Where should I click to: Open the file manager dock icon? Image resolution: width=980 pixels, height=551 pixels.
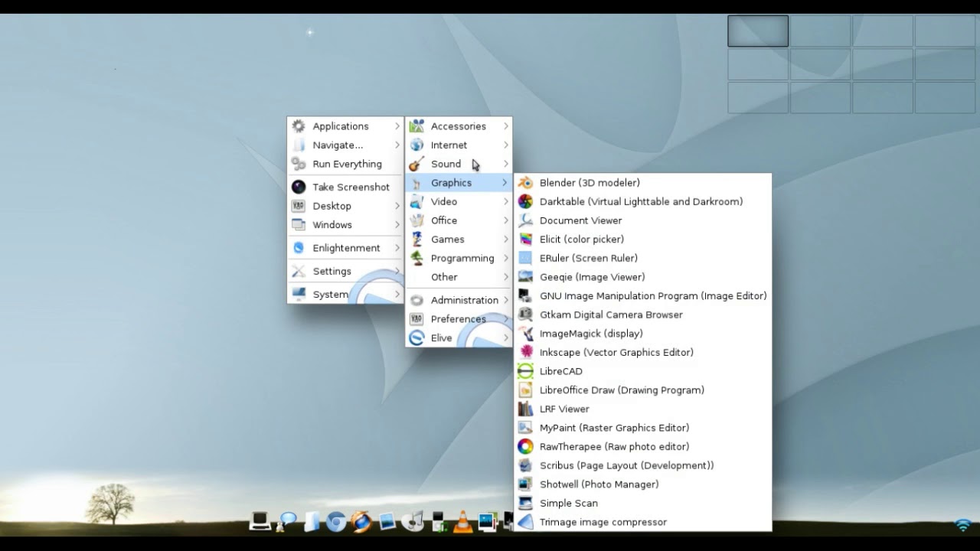312,521
